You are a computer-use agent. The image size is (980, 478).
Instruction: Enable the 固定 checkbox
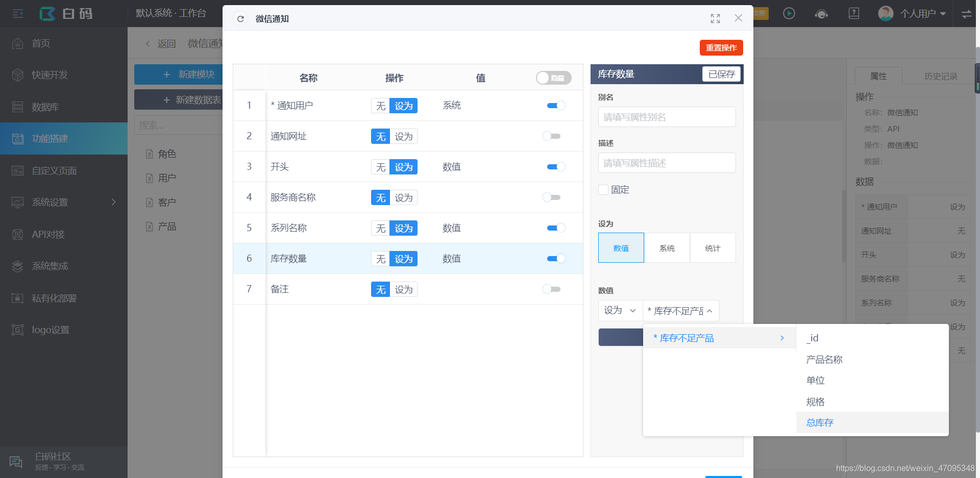coord(603,189)
